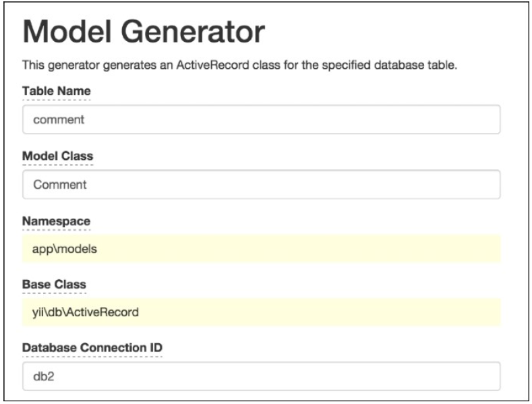Click the highlighted Base Class input field
The width and height of the screenshot is (532, 404).
(x=261, y=312)
